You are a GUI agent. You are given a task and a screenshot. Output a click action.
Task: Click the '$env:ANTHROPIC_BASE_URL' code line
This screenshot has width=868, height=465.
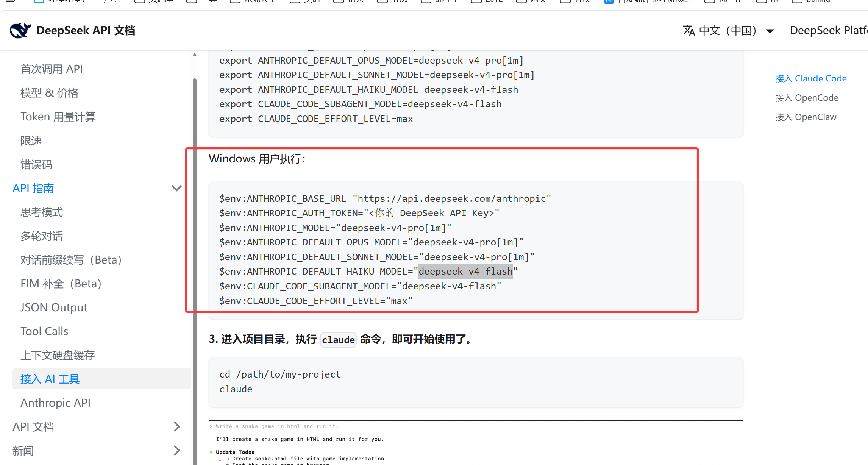pyautogui.click(x=385, y=198)
